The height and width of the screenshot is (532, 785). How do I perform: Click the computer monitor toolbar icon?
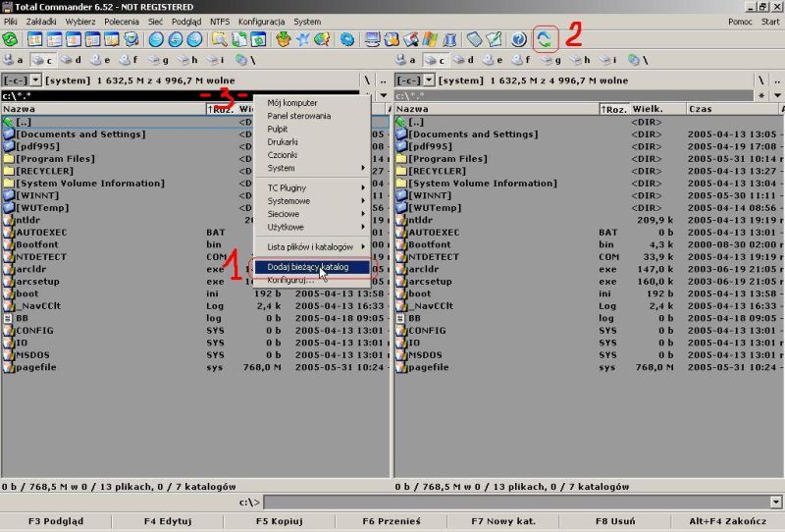[x=372, y=39]
